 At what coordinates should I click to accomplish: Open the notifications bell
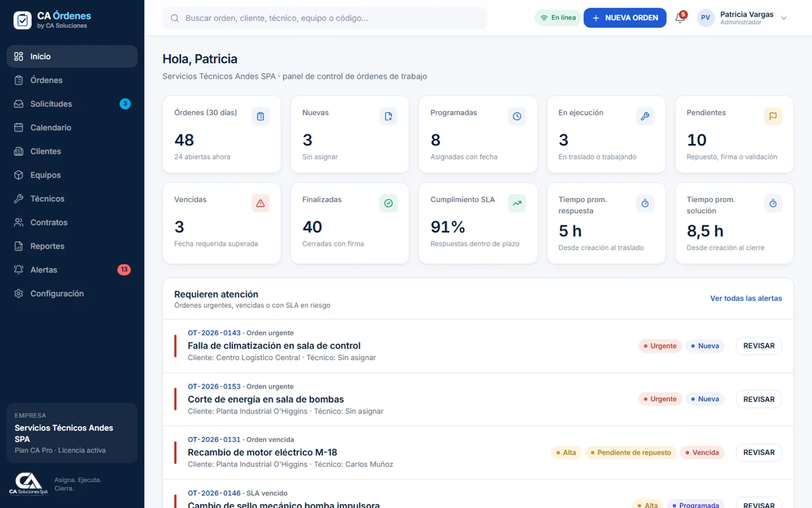pyautogui.click(x=680, y=18)
